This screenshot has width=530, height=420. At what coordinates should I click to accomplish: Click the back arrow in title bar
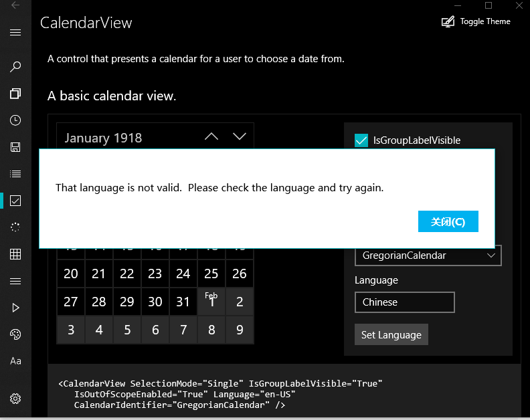coord(15,5)
